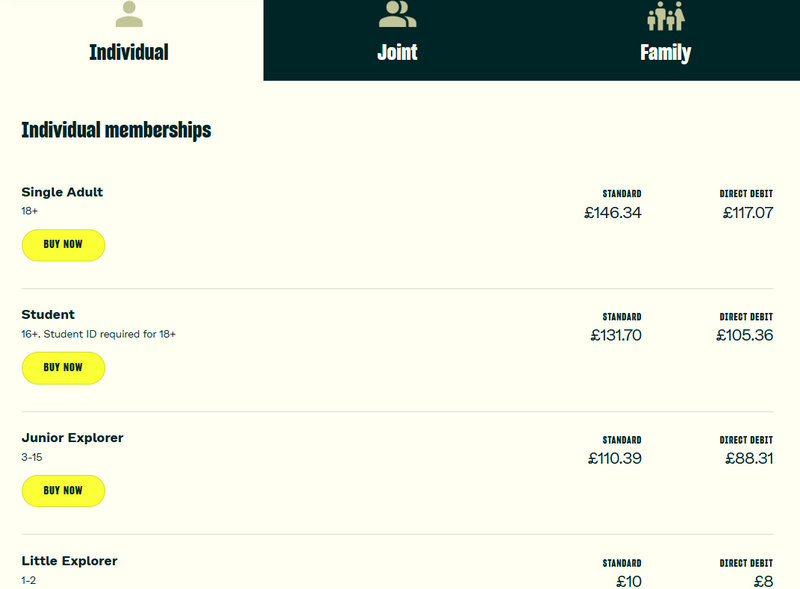Click Buy Now under Junior Explorer

pyautogui.click(x=63, y=491)
